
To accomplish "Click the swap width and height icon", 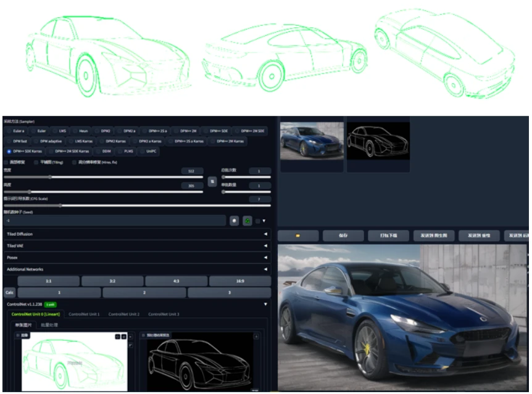I will pyautogui.click(x=212, y=182).
